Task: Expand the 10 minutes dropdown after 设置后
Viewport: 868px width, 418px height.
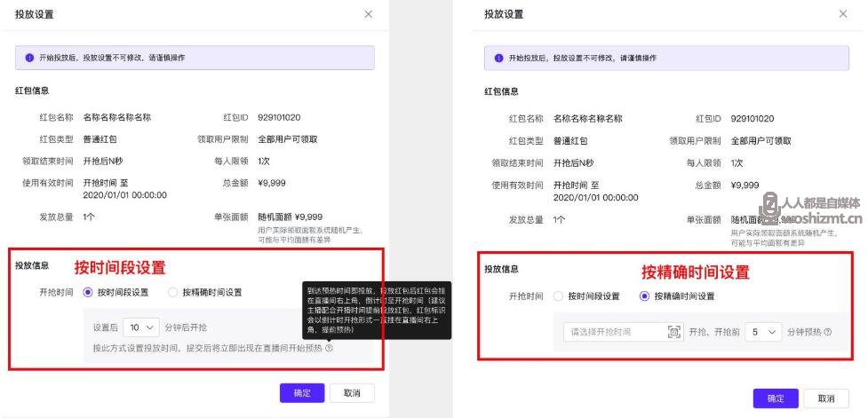Action: [141, 327]
